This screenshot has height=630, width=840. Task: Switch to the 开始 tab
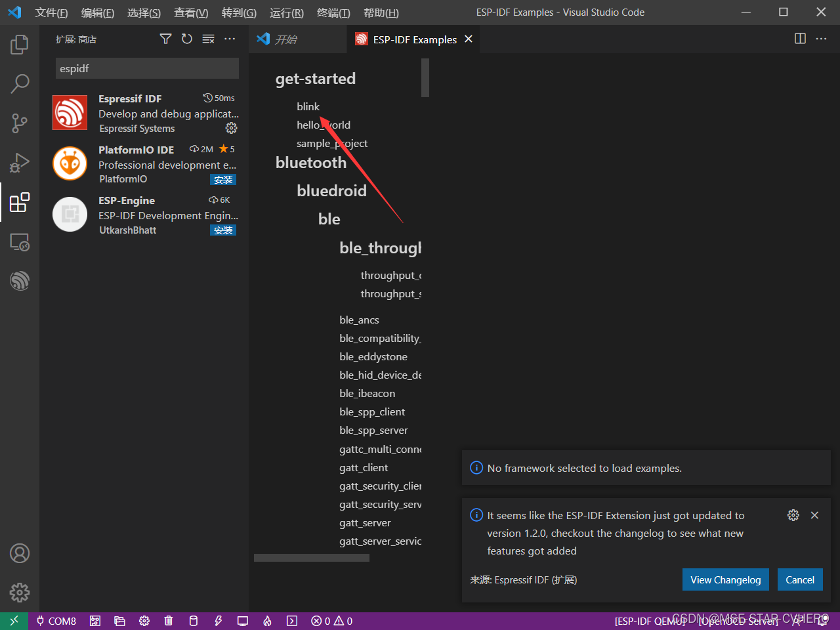point(298,39)
